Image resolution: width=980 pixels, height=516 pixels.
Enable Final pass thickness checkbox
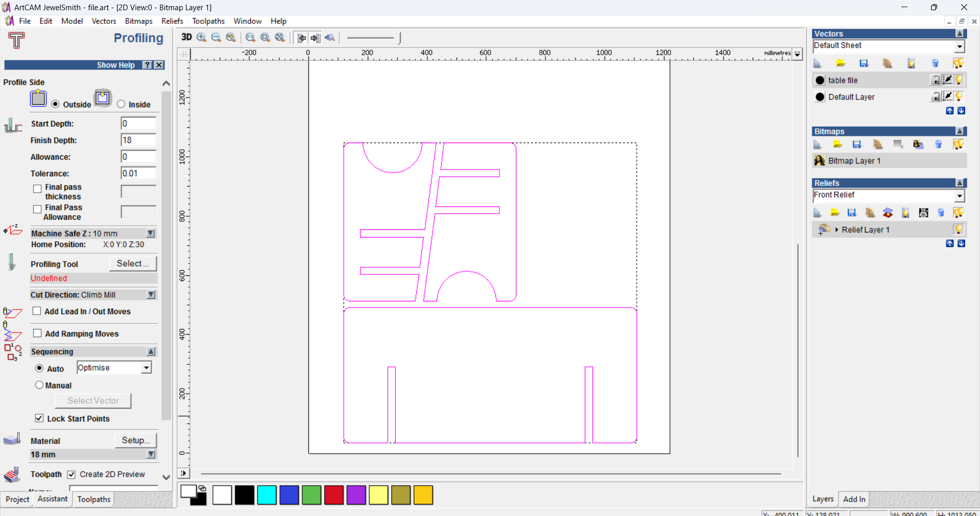(x=37, y=189)
